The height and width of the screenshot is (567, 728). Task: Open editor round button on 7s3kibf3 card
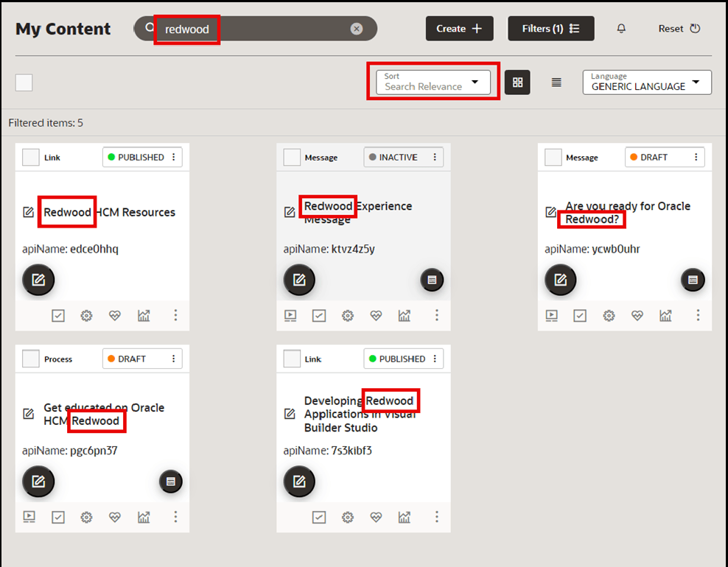pos(299,481)
